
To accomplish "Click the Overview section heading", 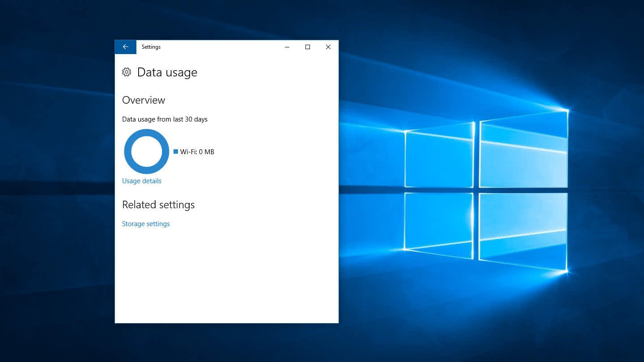I will pyautogui.click(x=144, y=100).
